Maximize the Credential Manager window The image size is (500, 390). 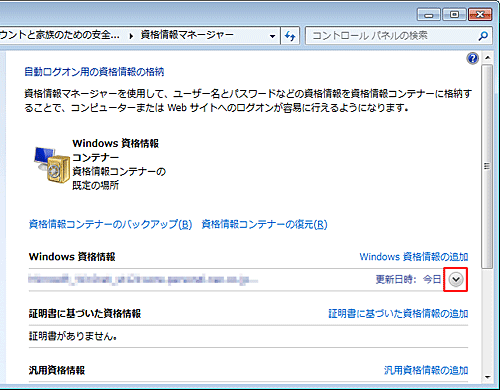(454, 15)
